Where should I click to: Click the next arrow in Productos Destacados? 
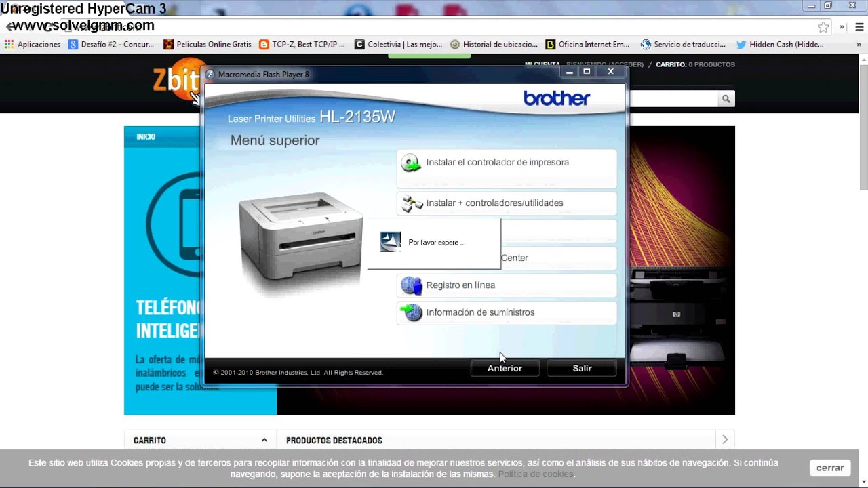(x=725, y=440)
